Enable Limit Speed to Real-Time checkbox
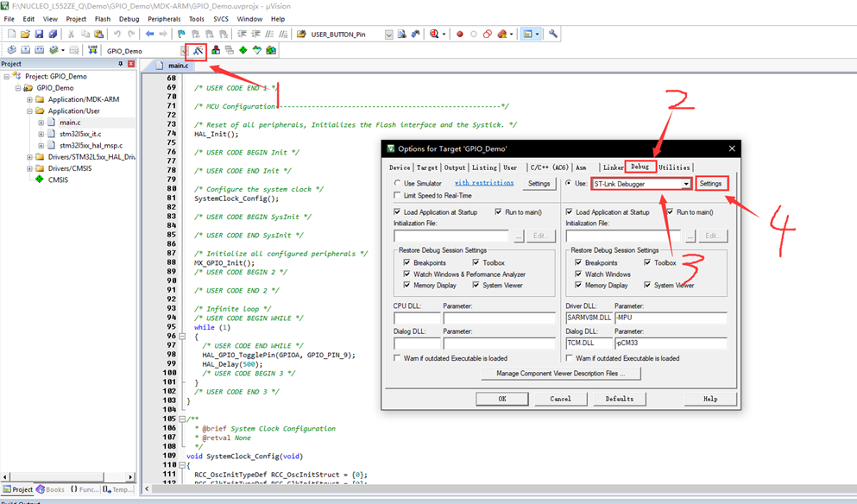Viewport: 857px width, 504px height. tap(397, 195)
